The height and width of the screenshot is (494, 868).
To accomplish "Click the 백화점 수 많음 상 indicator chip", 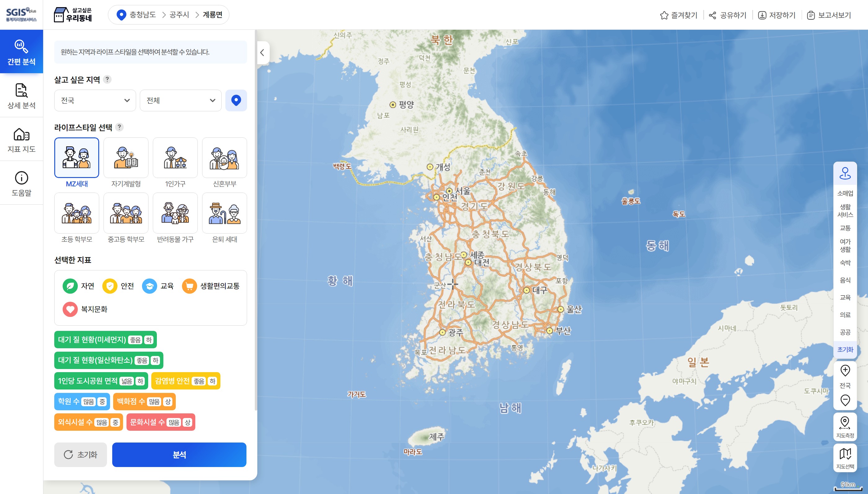I will pyautogui.click(x=144, y=401).
